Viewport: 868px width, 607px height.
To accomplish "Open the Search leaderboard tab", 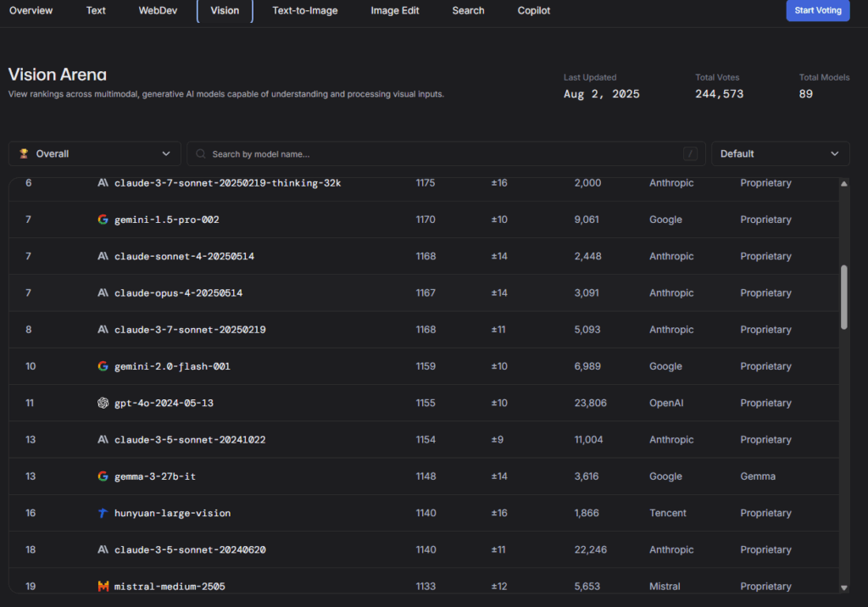I will tap(468, 10).
